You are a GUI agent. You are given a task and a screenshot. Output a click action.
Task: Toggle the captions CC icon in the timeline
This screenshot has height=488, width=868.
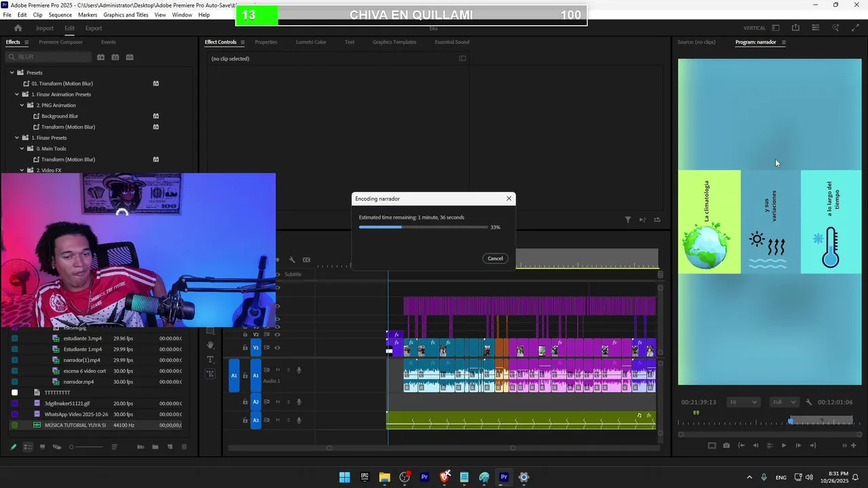pos(307,260)
